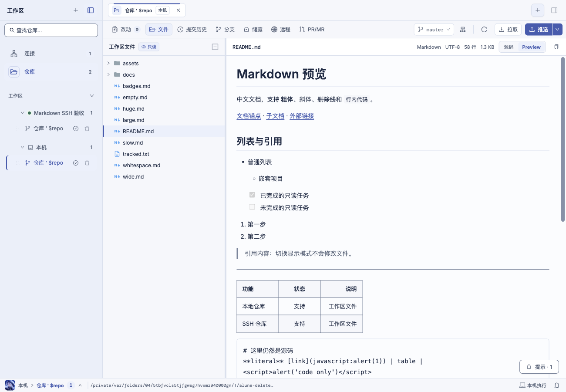Open the PR/MR tab
Image resolution: width=566 pixels, height=392 pixels.
click(x=312, y=30)
